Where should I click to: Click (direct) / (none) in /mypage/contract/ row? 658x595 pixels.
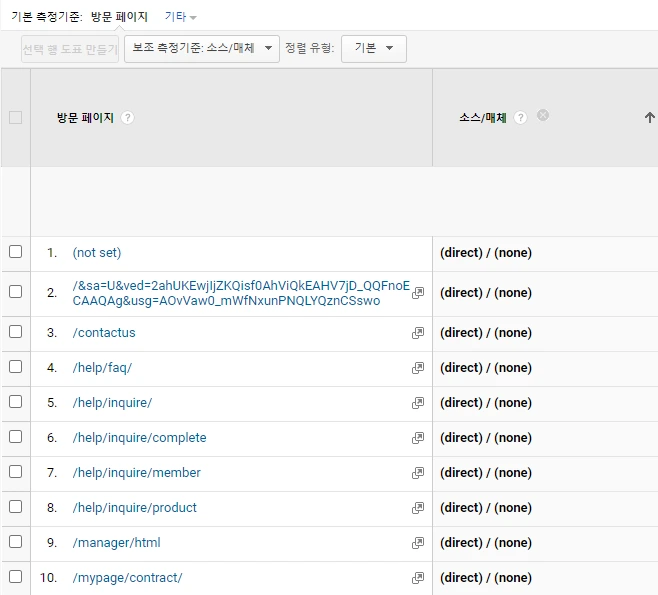pyautogui.click(x=486, y=578)
